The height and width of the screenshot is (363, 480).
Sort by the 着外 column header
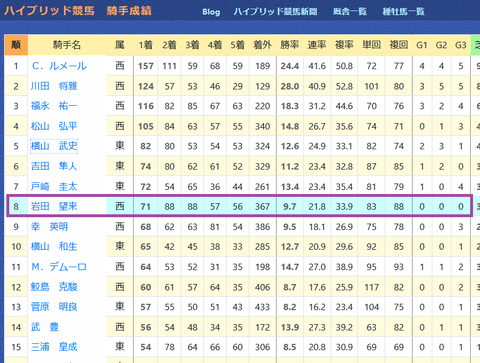[263, 45]
